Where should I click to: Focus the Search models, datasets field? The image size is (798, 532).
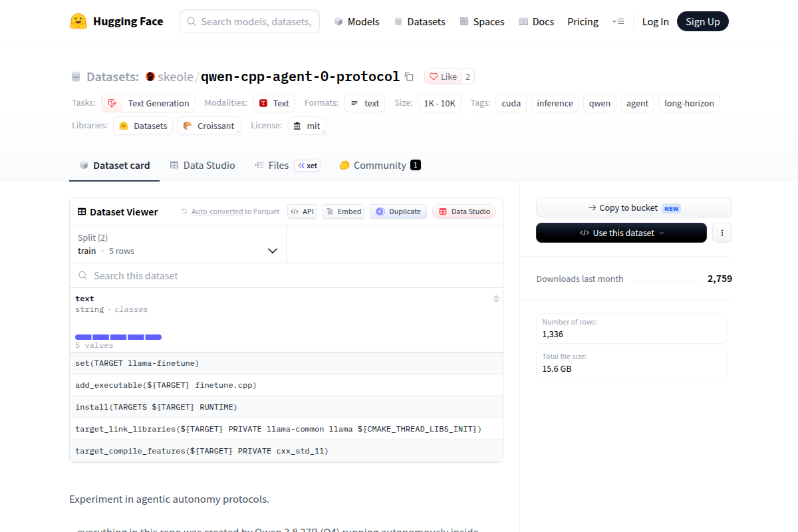click(x=250, y=21)
